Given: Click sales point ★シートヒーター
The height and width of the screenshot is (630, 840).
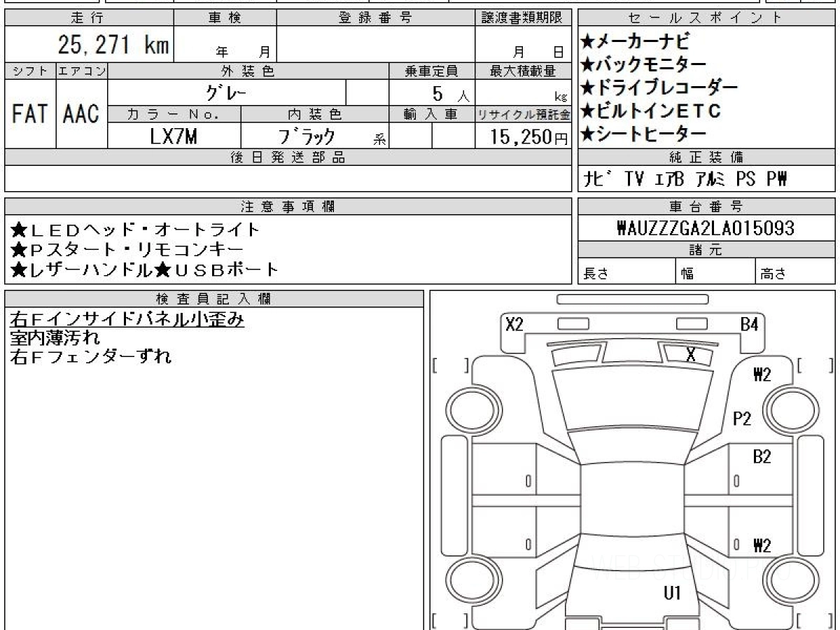Looking at the screenshot, I should point(643,133).
